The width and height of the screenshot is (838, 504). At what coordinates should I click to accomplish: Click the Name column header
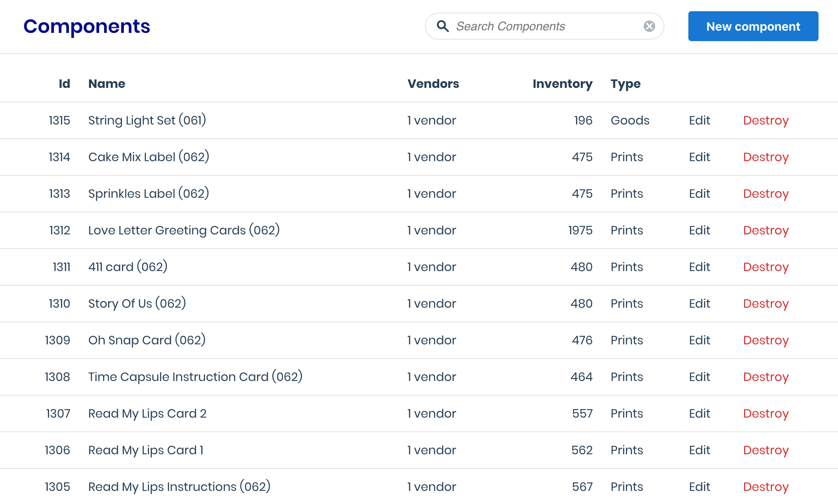[107, 84]
